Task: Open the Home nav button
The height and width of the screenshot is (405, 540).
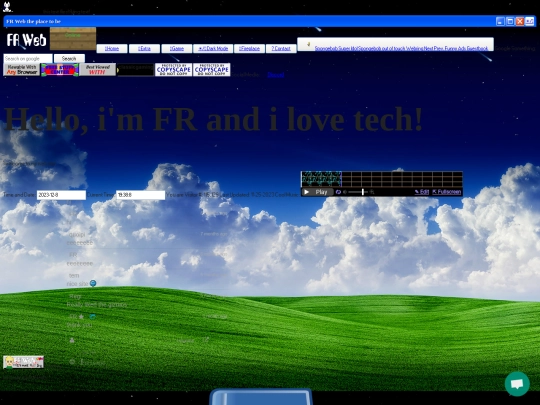Action: click(112, 49)
